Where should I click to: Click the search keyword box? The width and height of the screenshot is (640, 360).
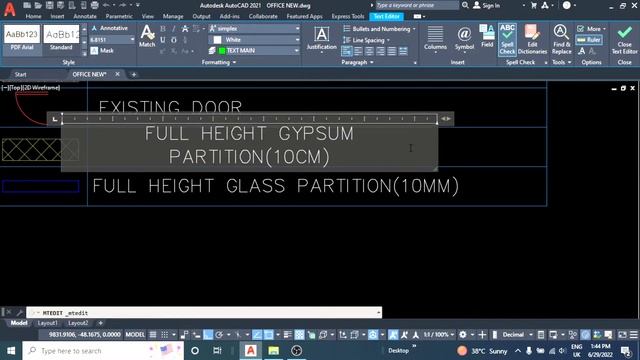point(417,5)
